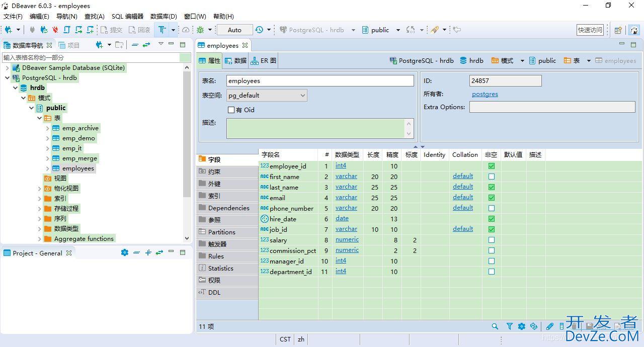Toggle not-null checkbox for first_name
Screen dimensions: 644x347
pos(492,177)
